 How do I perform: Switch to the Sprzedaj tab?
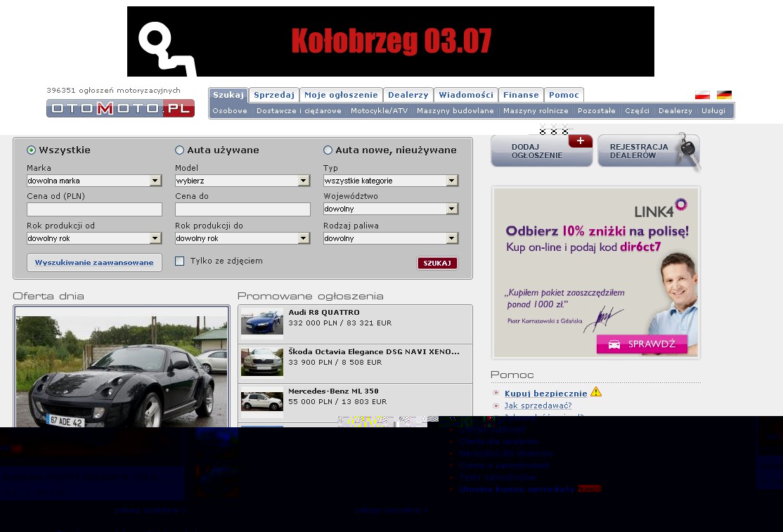coord(273,95)
